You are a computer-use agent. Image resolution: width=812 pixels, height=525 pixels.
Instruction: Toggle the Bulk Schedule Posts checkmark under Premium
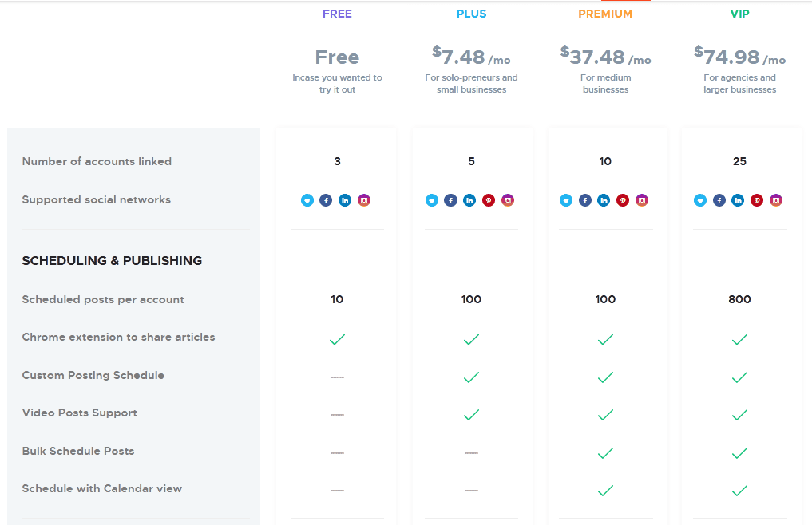point(605,453)
